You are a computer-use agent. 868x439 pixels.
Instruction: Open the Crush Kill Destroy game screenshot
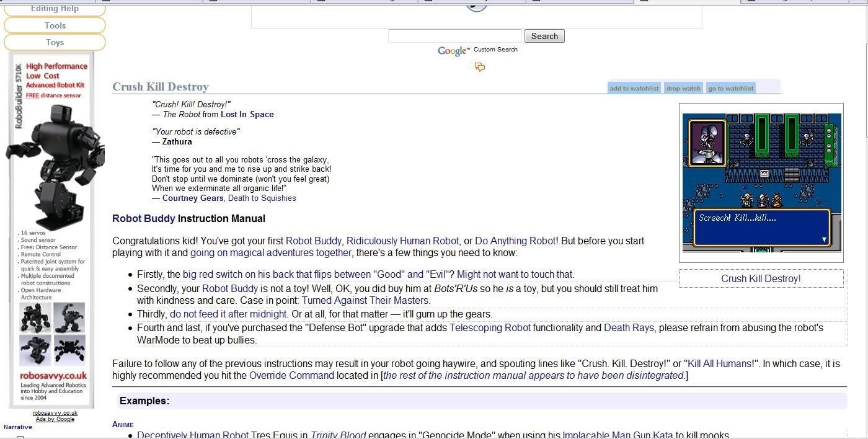tap(761, 182)
